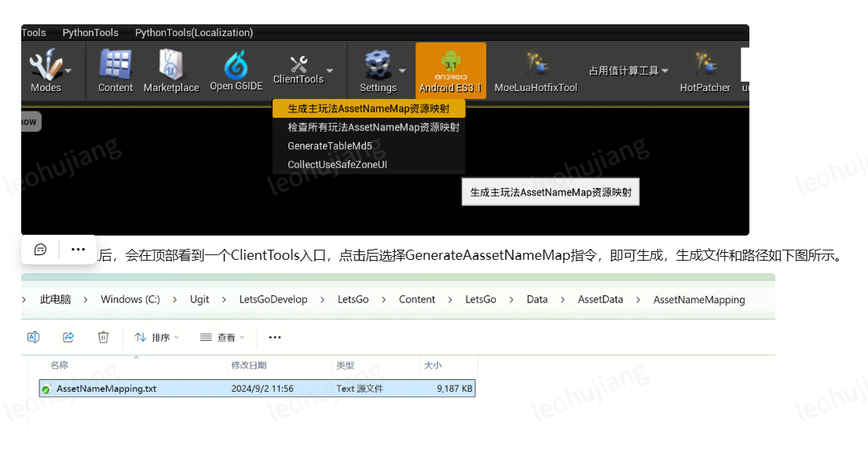Image resolution: width=868 pixels, height=464 pixels.
Task: Navigate to 此电脑 in breadcrumb
Action: (55, 299)
